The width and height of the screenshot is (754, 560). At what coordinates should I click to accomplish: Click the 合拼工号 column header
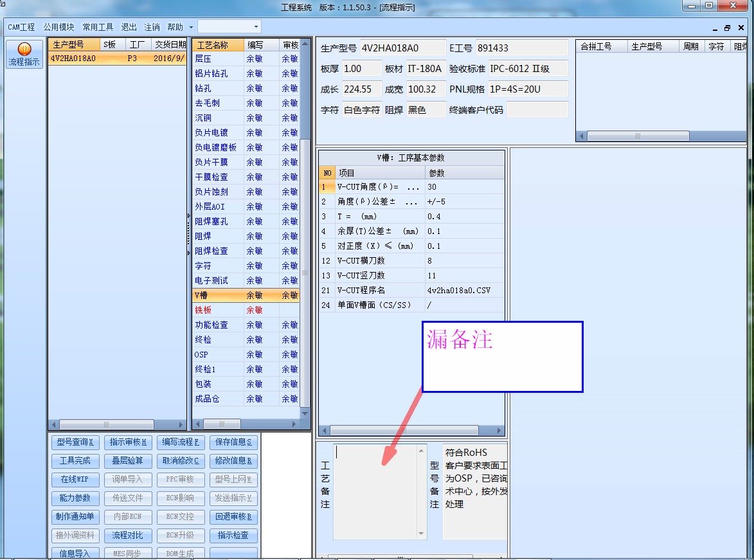(x=602, y=46)
